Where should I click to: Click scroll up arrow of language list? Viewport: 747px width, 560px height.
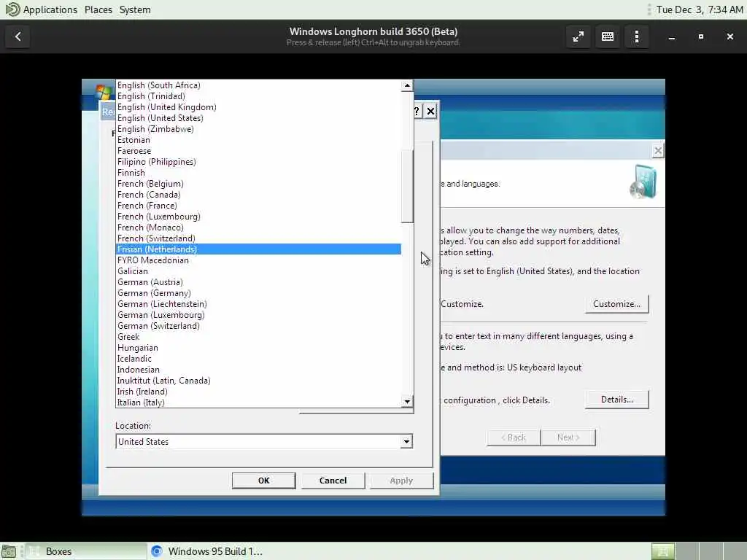pyautogui.click(x=407, y=86)
